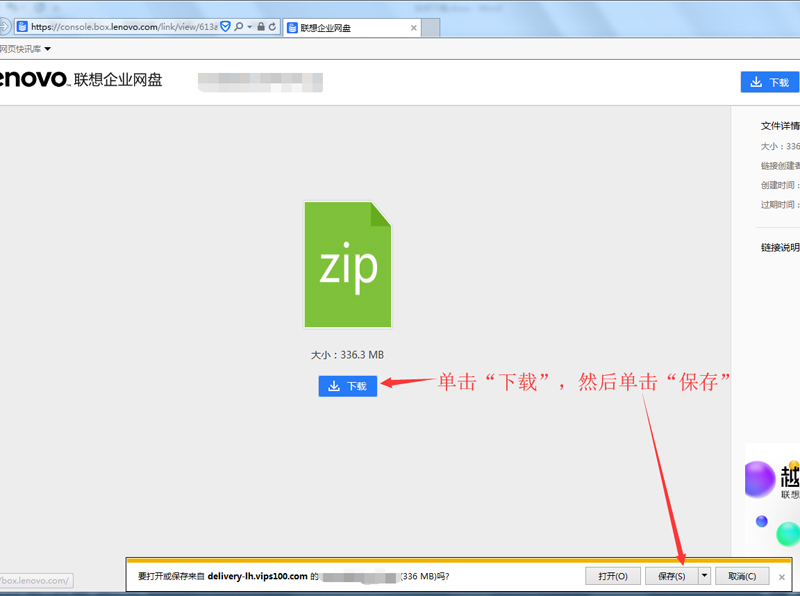Click the 文件详情 heading in the sidebar

(x=780, y=126)
